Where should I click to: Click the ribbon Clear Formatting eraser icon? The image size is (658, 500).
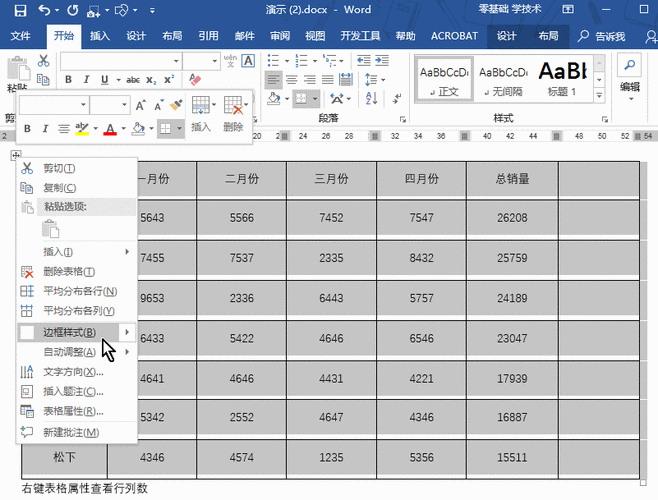(195, 79)
